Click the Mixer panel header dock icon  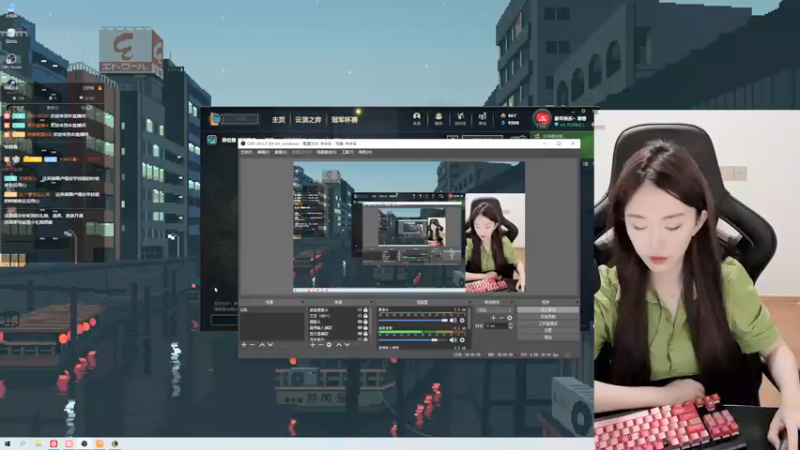click(470, 302)
